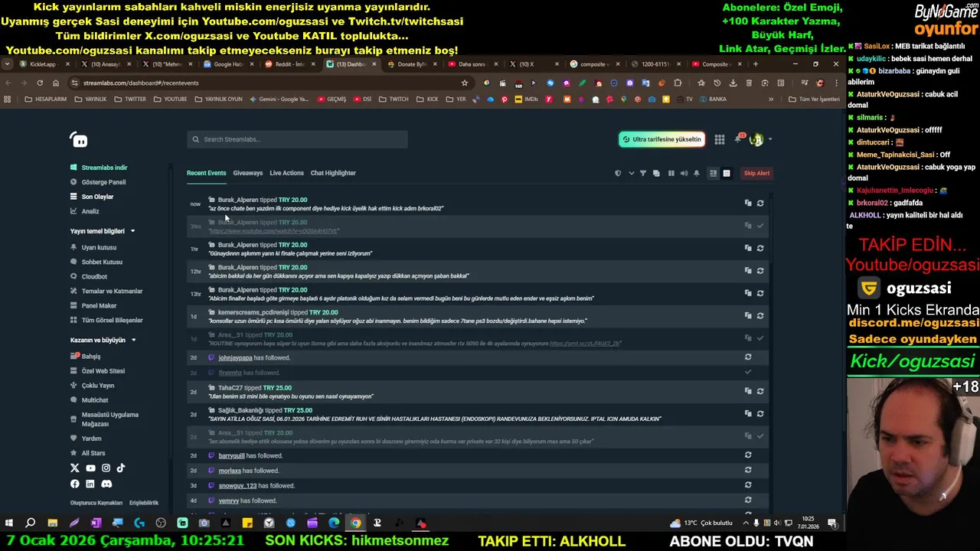Click the LinkedIn social icon in sidebar
The image size is (980, 551).
pos(90,484)
